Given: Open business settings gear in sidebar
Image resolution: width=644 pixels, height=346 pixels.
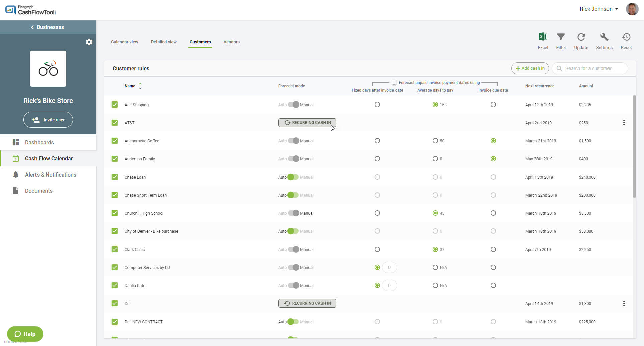Looking at the screenshot, I should (89, 42).
